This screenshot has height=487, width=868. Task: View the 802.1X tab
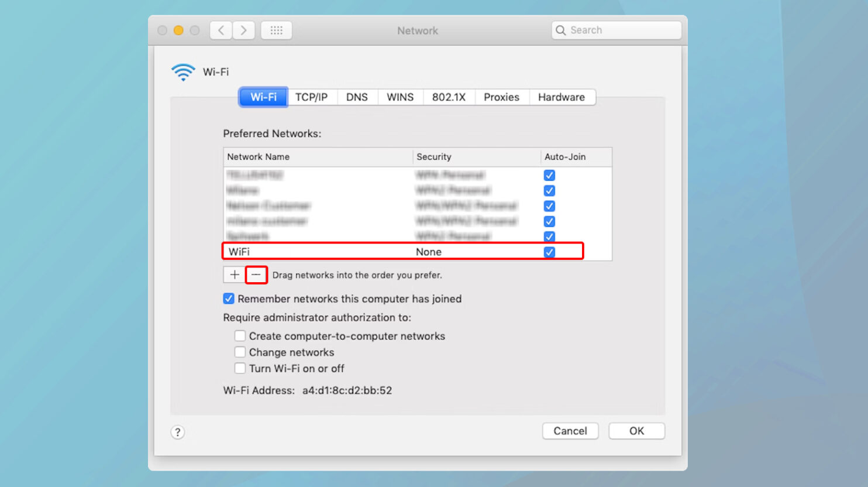[449, 97]
